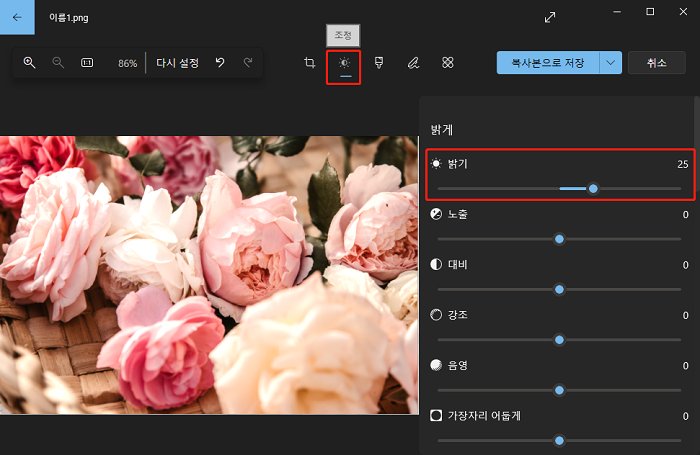
Task: Click the 강조 highlights icon
Action: click(x=436, y=315)
